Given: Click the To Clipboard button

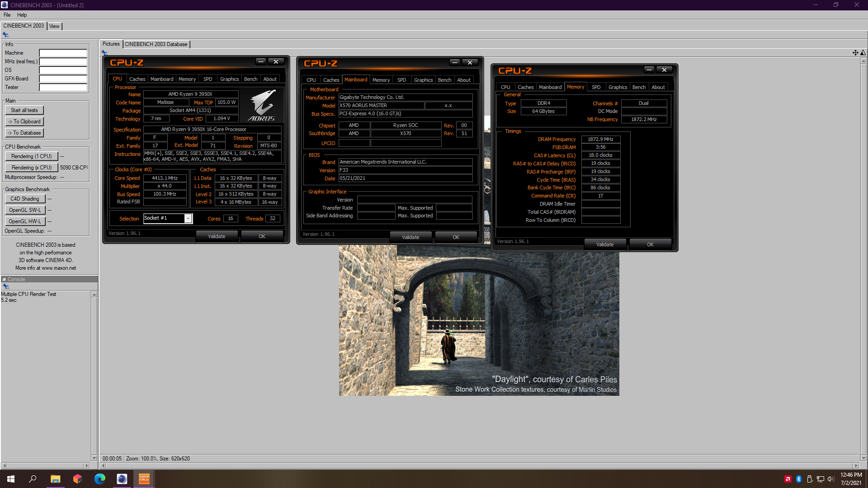Looking at the screenshot, I should pos(24,122).
